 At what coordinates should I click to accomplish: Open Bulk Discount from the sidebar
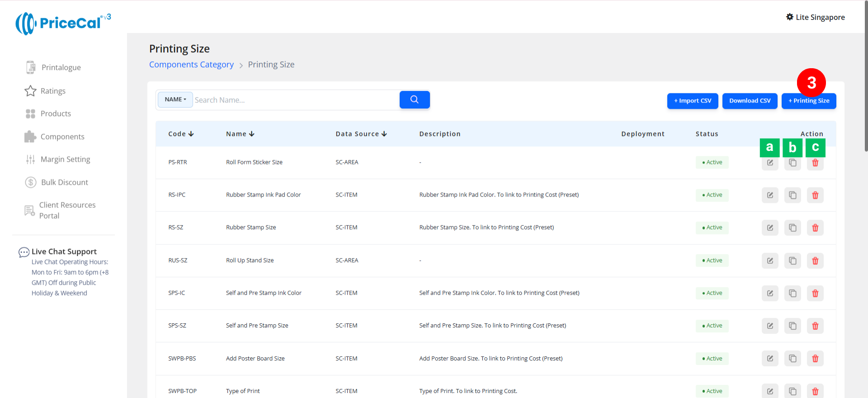[64, 183]
